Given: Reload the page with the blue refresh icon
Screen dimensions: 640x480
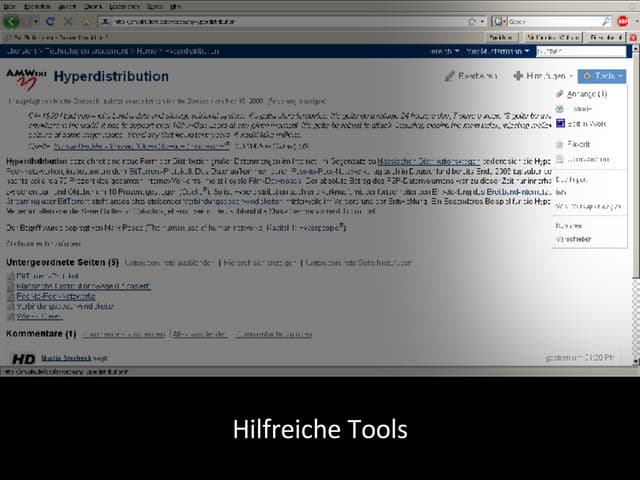Looking at the screenshot, I should click(50, 21).
